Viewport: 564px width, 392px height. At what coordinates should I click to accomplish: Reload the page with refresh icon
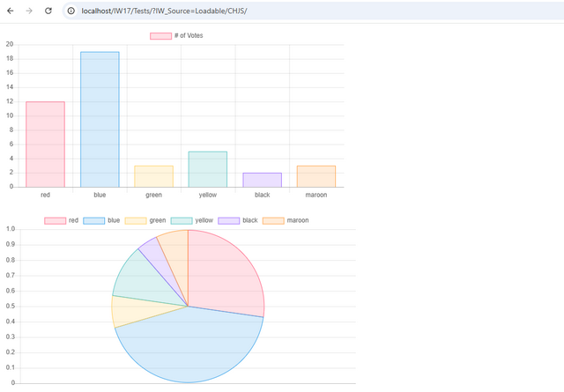pyautogui.click(x=48, y=11)
